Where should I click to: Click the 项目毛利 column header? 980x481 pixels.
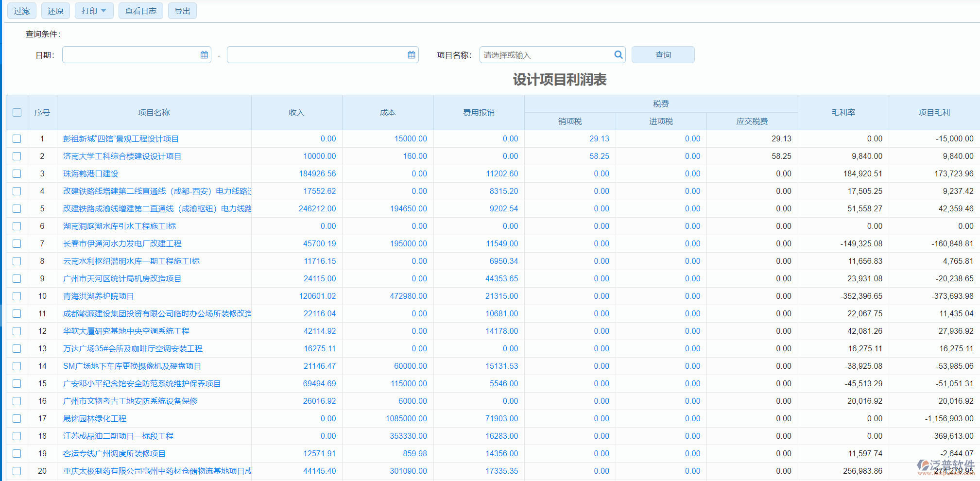pyautogui.click(x=934, y=112)
